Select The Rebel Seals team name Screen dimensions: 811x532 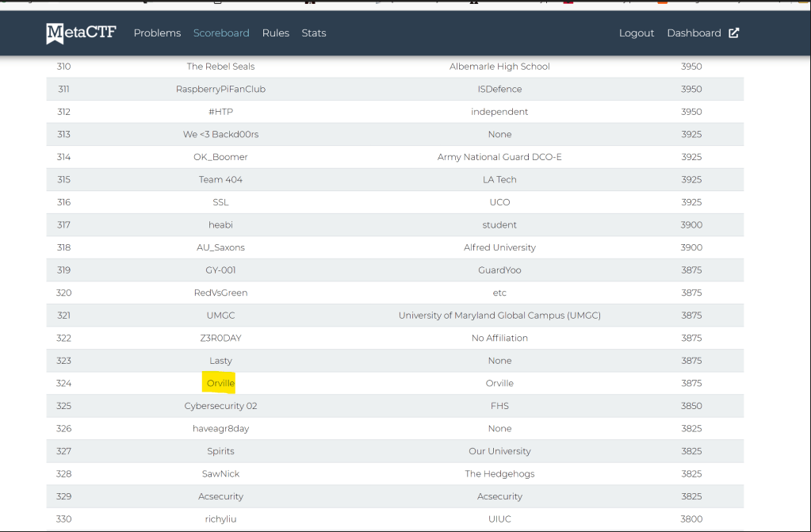click(220, 67)
